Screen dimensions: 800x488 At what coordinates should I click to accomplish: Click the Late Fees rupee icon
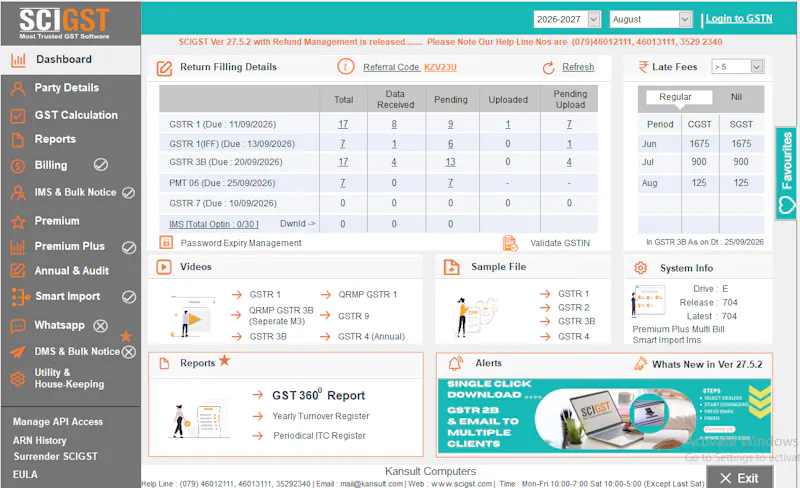(x=643, y=67)
